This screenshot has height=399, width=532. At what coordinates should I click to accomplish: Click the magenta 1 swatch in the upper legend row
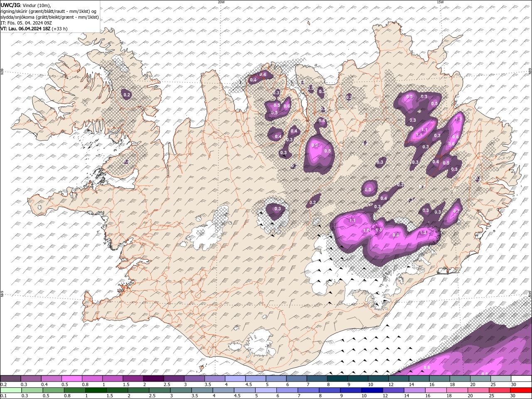[113, 379]
